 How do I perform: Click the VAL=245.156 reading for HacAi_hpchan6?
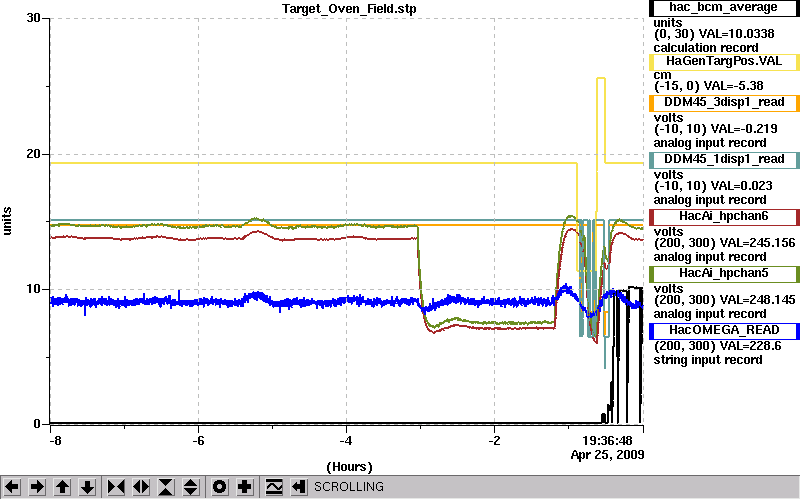coord(757,243)
